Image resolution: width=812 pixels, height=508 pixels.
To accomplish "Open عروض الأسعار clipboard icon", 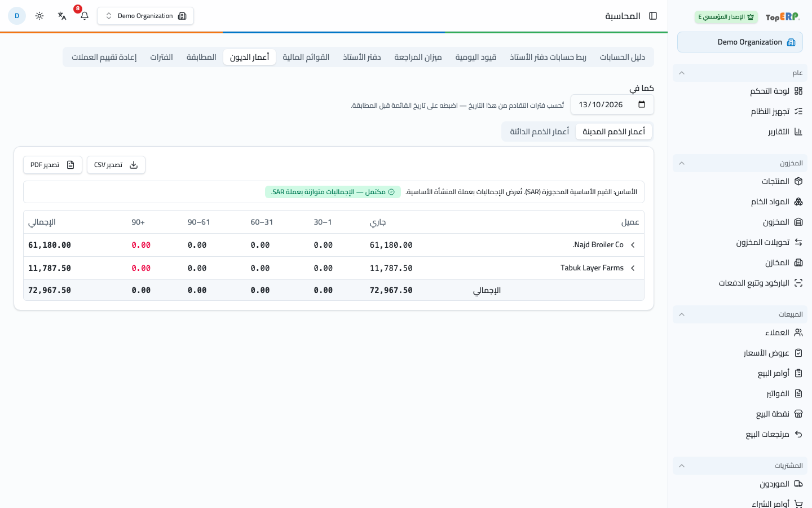I will pos(798,353).
